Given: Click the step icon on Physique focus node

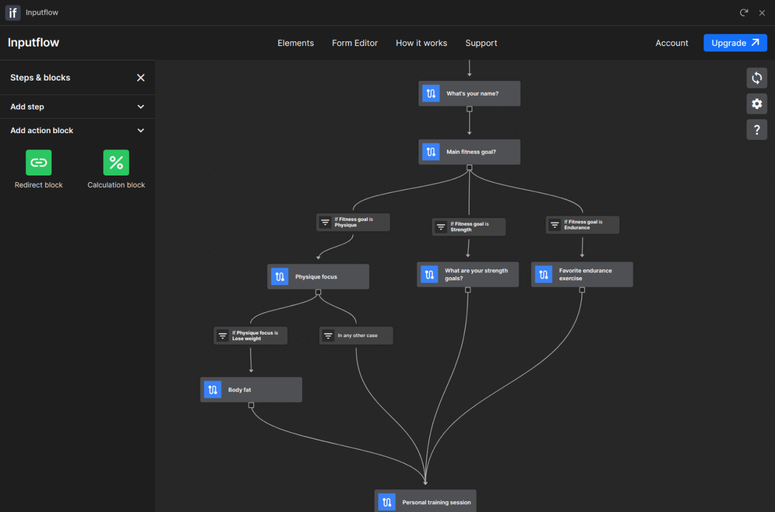Looking at the screenshot, I should (x=280, y=277).
